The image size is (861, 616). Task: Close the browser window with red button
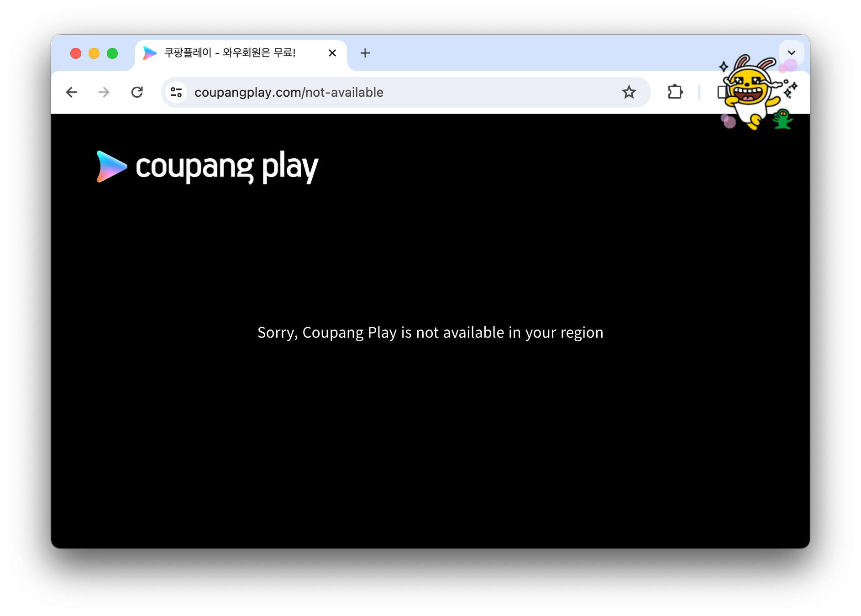(x=76, y=53)
